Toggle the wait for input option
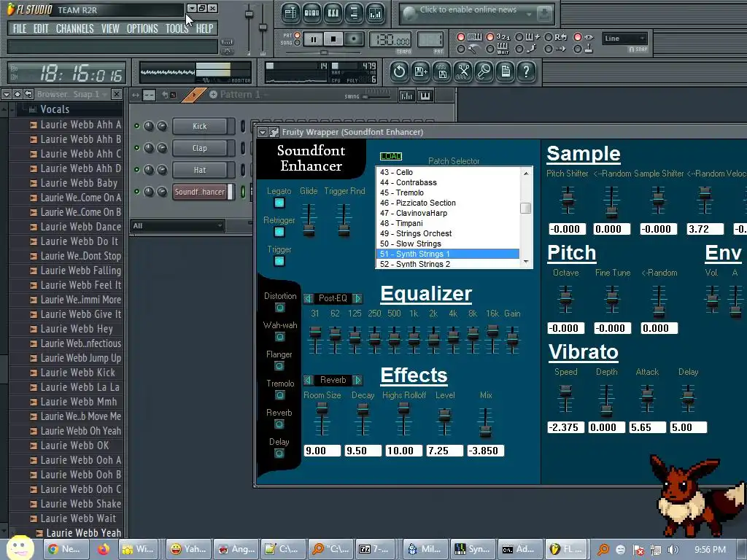The width and height of the screenshot is (747, 560). (x=489, y=49)
